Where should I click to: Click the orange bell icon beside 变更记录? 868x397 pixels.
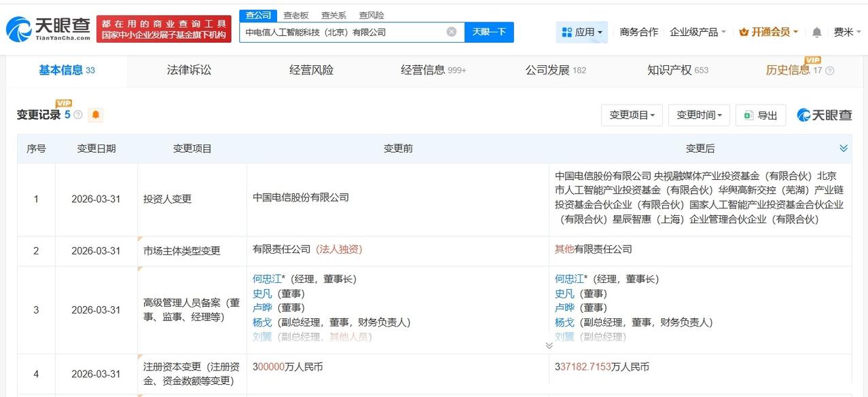96,114
